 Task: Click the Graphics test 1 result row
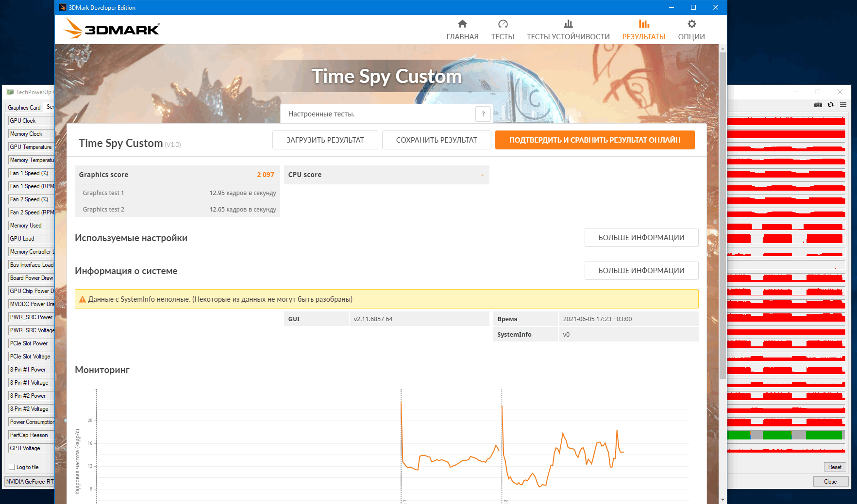[177, 193]
